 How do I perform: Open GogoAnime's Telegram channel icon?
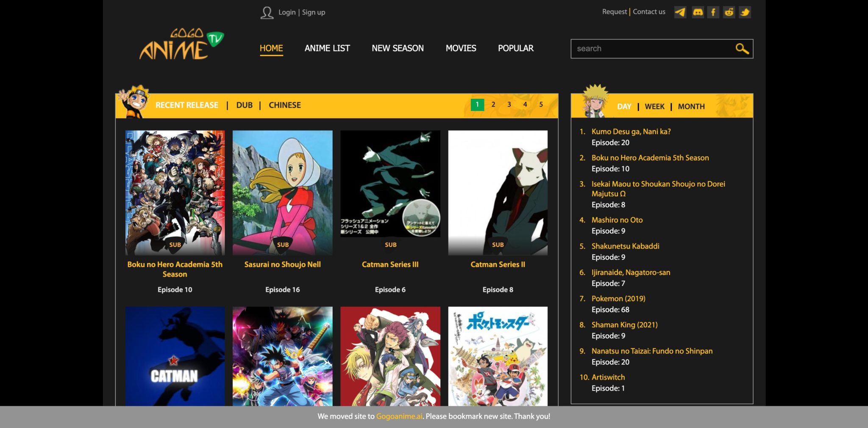680,12
